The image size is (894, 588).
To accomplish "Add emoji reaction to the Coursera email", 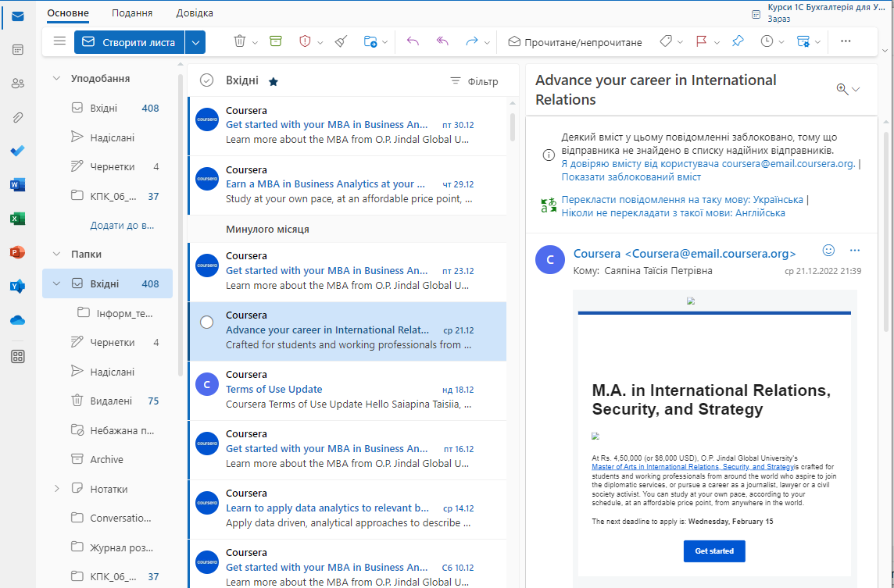I will (x=828, y=251).
